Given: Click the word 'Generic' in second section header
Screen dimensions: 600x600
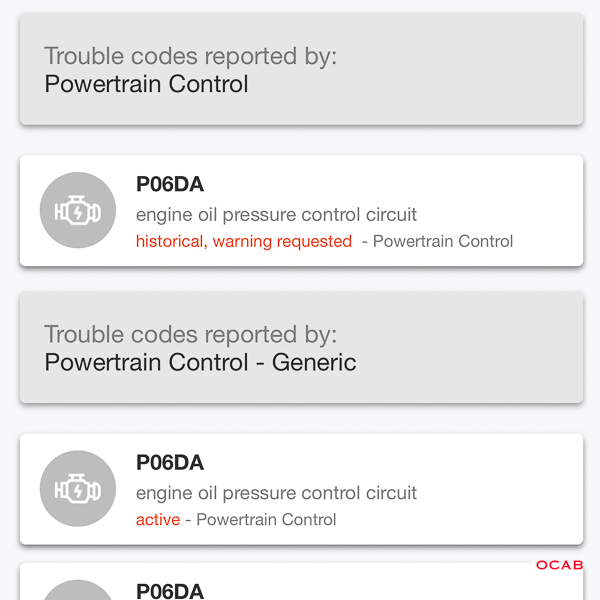Looking at the screenshot, I should click(x=314, y=362).
